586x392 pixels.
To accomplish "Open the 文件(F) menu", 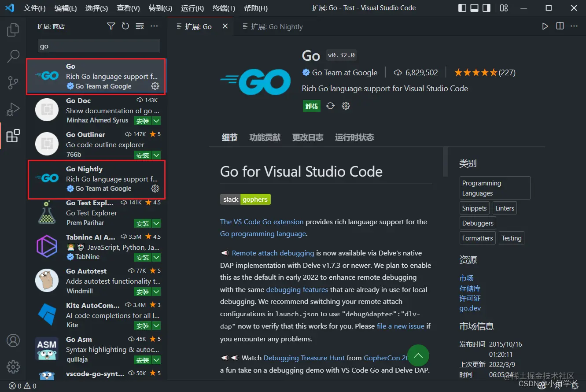I will click(34, 8).
